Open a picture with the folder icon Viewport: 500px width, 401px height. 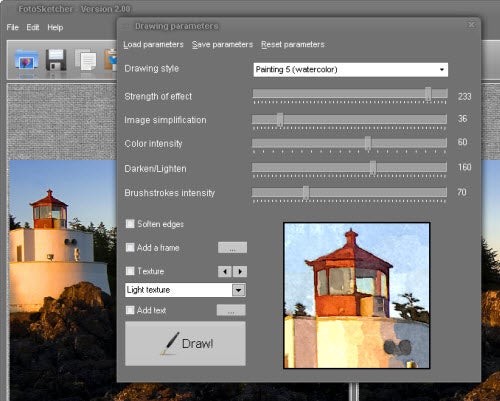point(27,60)
